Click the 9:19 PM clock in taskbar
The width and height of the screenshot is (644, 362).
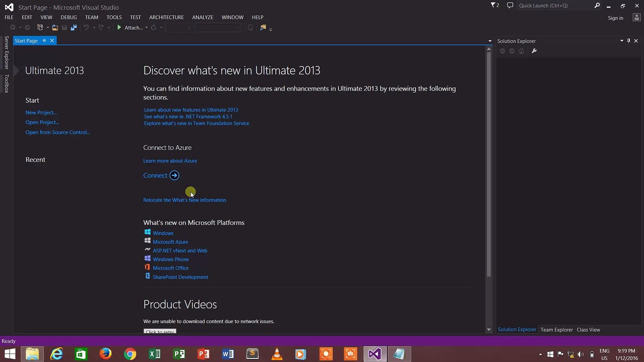626,351
